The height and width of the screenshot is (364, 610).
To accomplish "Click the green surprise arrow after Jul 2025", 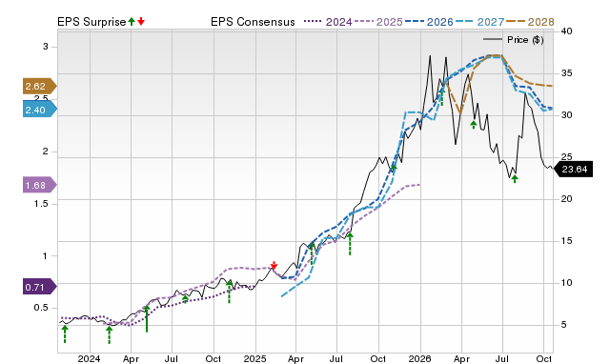I will (x=350, y=244).
